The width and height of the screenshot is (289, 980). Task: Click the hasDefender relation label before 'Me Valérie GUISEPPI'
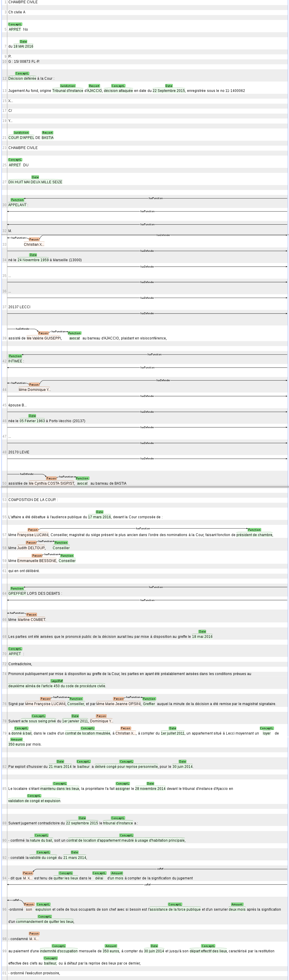(x=23, y=329)
